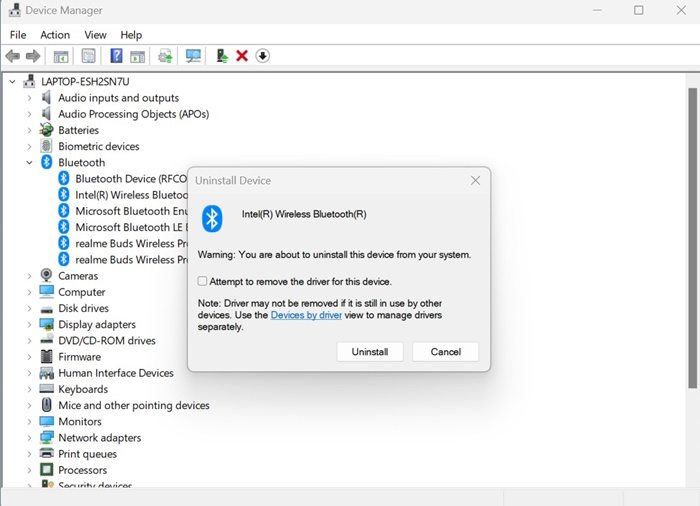
Task: Click the Display adapters icon
Action: [46, 324]
